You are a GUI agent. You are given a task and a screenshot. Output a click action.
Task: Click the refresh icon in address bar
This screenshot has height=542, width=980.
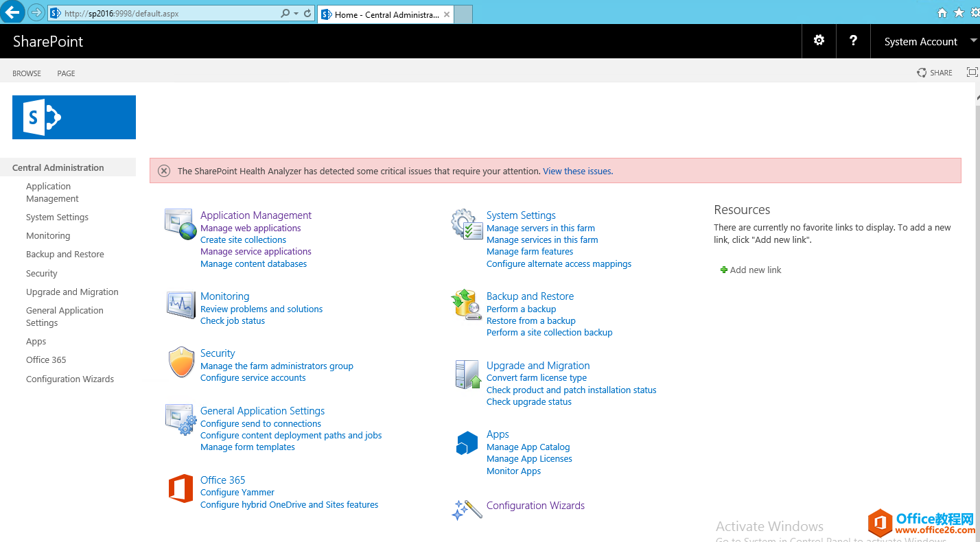click(307, 13)
